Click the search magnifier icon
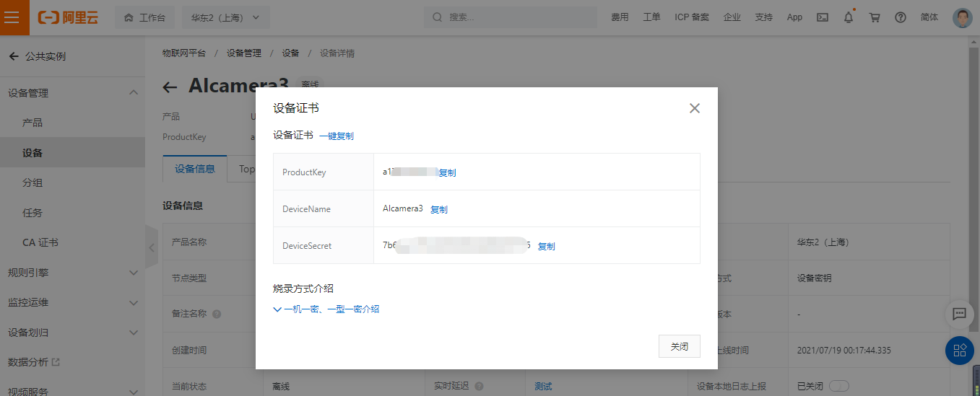Screen dimensions: 980x396 [438, 17]
